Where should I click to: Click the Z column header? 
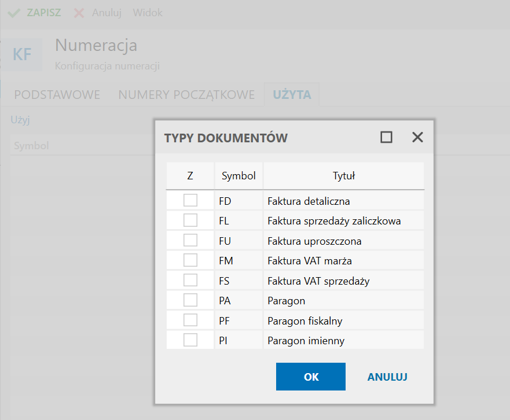190,176
